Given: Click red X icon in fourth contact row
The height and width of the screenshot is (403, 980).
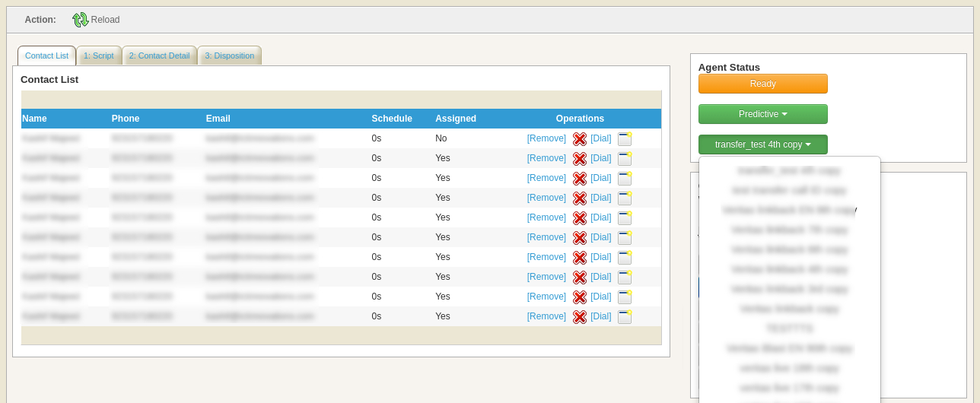Looking at the screenshot, I should coord(579,198).
